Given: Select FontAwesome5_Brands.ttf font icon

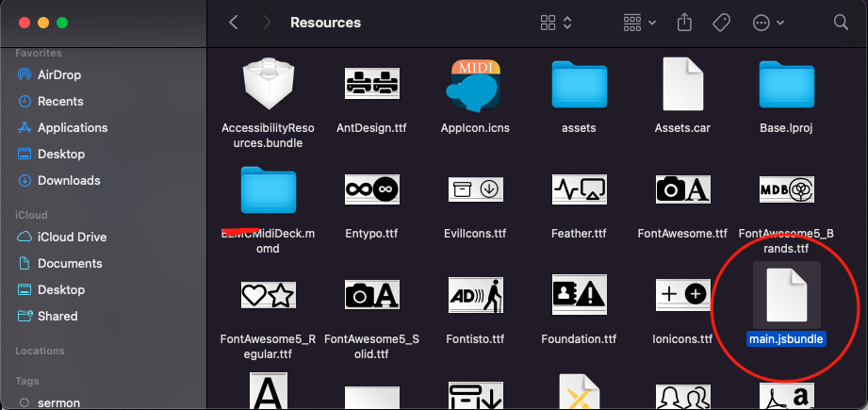Looking at the screenshot, I should [x=786, y=189].
